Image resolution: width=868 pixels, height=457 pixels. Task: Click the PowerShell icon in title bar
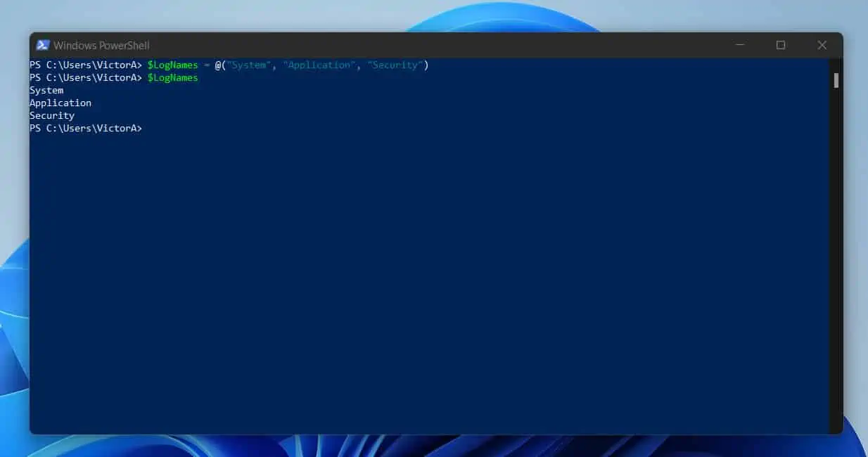coord(43,45)
